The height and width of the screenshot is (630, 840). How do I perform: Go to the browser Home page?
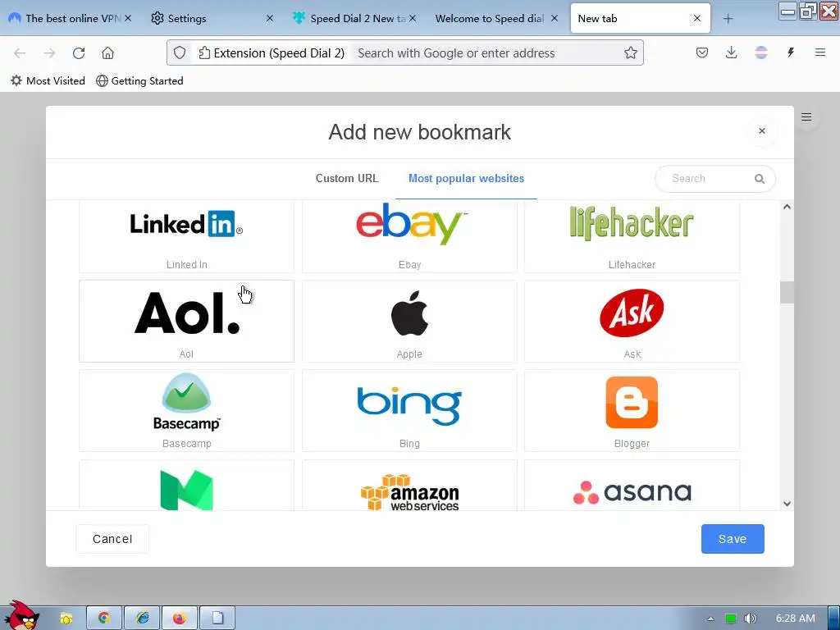(107, 52)
